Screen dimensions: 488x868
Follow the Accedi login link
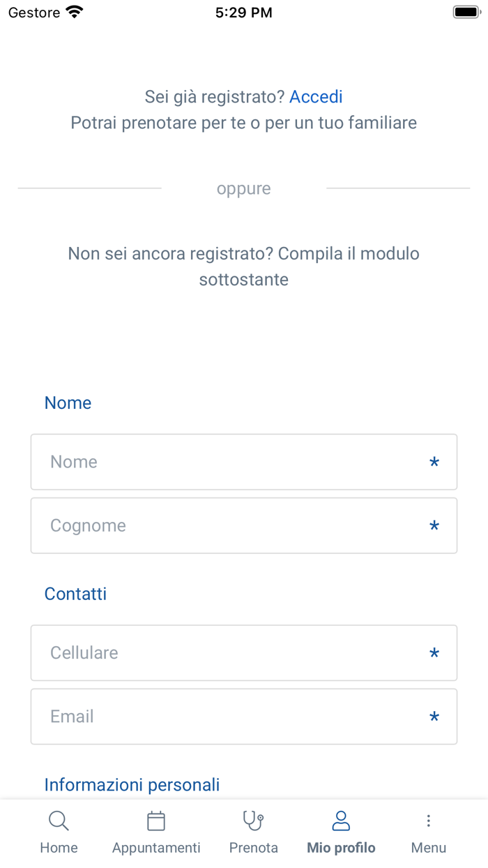pos(316,97)
